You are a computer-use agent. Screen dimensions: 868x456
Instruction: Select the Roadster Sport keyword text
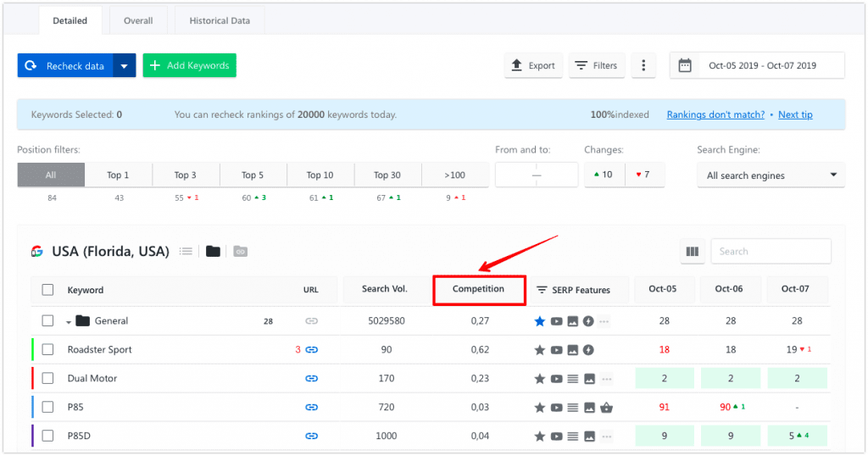click(100, 349)
